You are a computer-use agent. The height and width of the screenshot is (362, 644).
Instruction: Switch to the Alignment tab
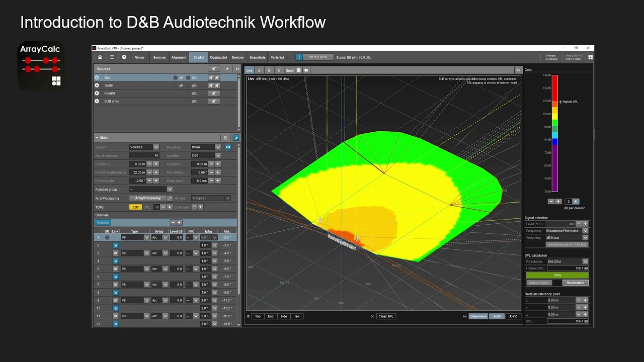(179, 57)
